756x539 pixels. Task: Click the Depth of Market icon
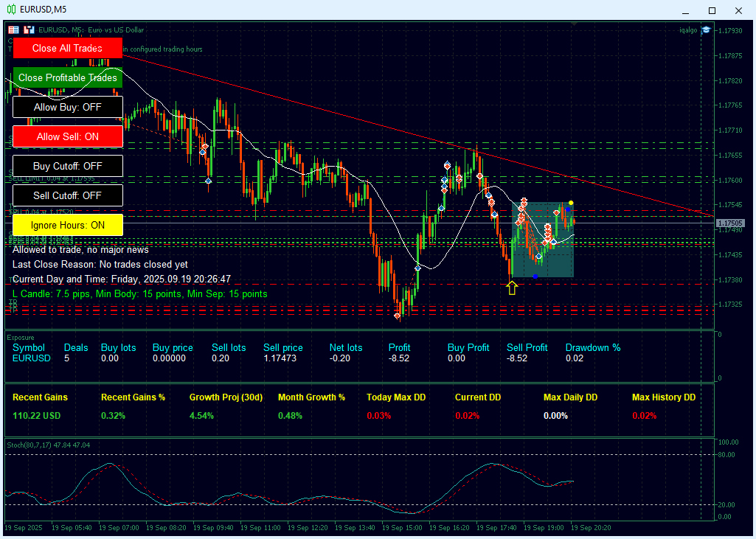13,30
